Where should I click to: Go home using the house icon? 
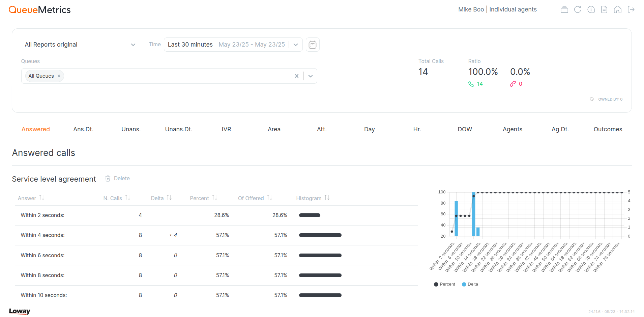click(618, 9)
